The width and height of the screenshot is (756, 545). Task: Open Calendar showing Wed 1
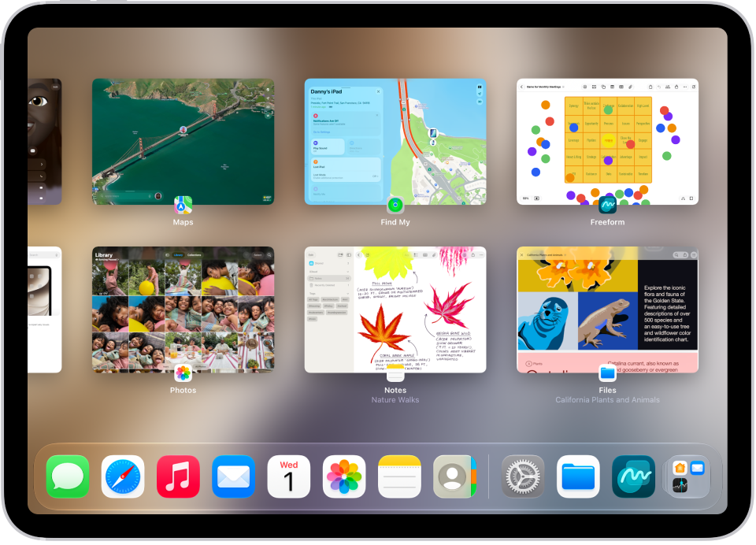[289, 476]
